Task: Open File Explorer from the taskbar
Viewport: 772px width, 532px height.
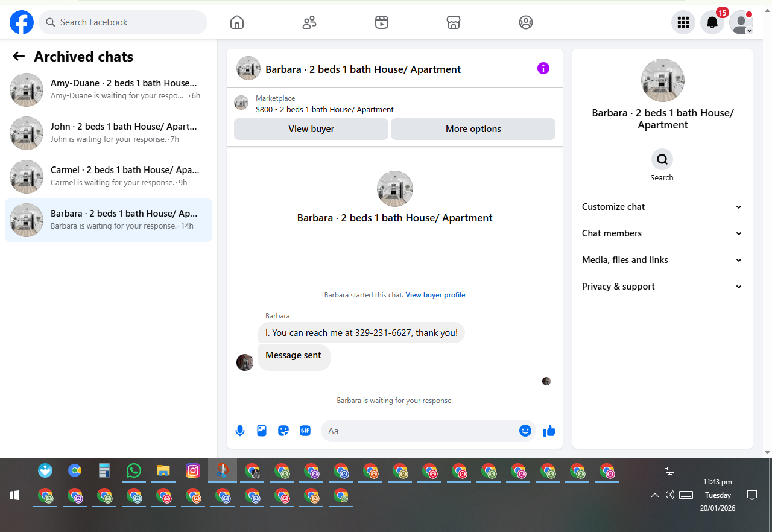Action: click(x=163, y=470)
